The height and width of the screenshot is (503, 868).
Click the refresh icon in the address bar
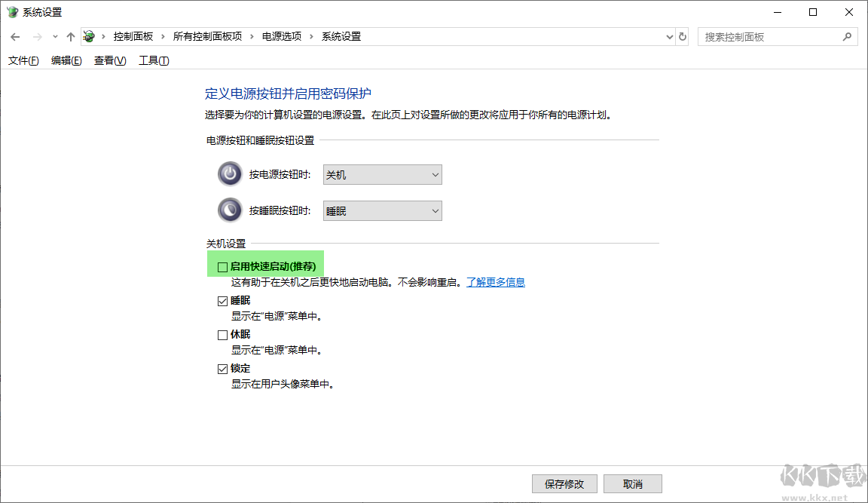[682, 36]
